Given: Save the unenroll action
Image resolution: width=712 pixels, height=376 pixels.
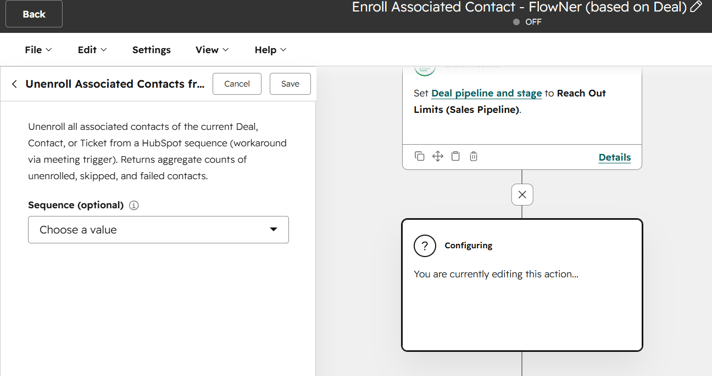Looking at the screenshot, I should pos(290,84).
